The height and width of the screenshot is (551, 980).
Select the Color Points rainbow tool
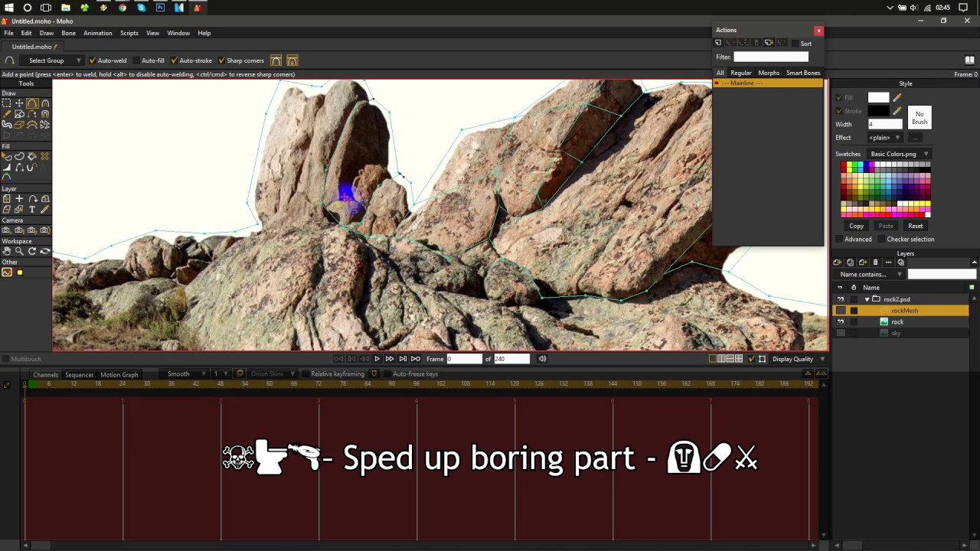click(x=6, y=177)
